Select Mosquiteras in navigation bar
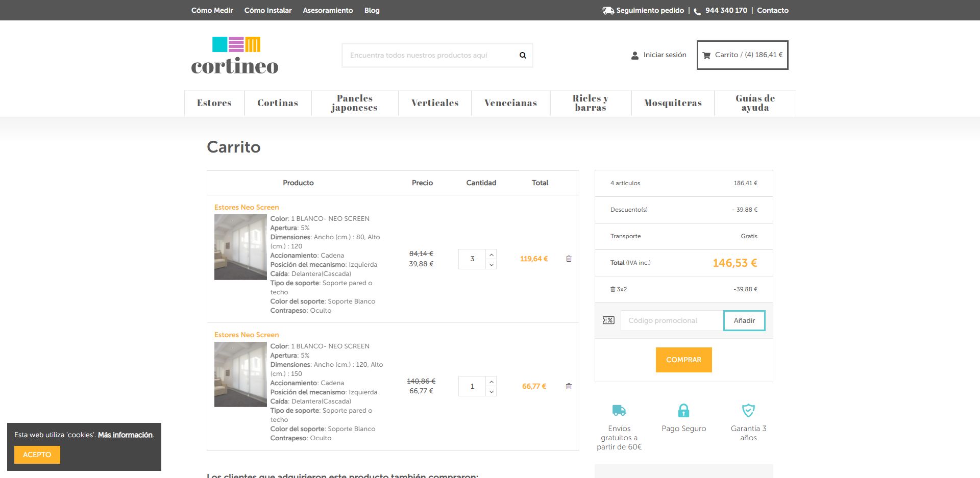 tap(673, 103)
